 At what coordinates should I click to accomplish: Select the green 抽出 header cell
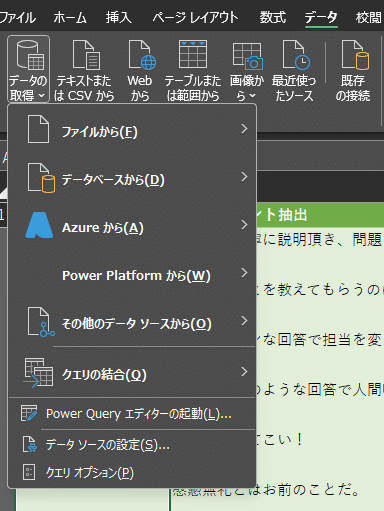(x=320, y=215)
